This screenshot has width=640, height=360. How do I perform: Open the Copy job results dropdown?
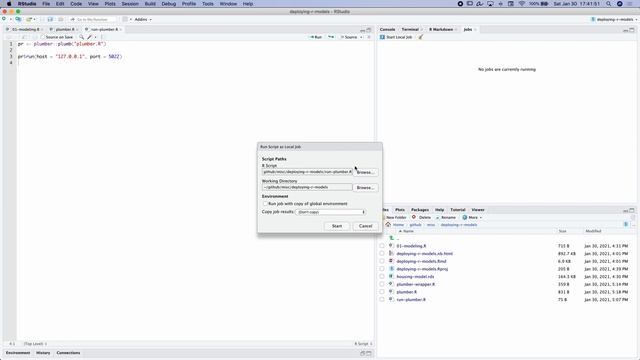point(331,212)
